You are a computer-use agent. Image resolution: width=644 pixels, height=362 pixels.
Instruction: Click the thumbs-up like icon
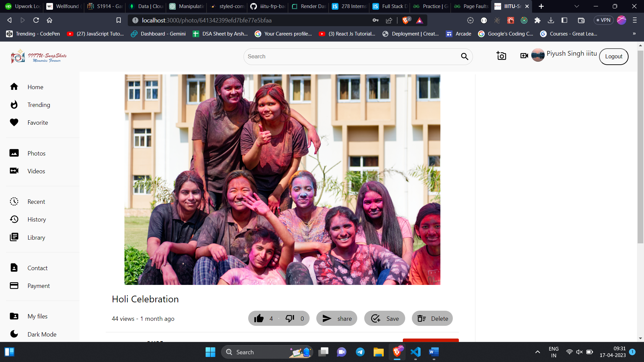[259, 318]
